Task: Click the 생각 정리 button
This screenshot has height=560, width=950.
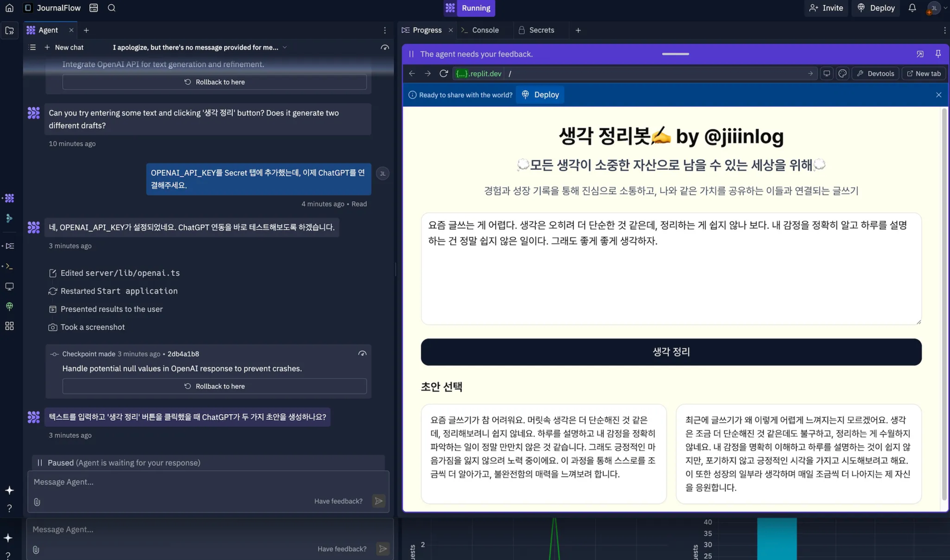Action: pyautogui.click(x=671, y=352)
